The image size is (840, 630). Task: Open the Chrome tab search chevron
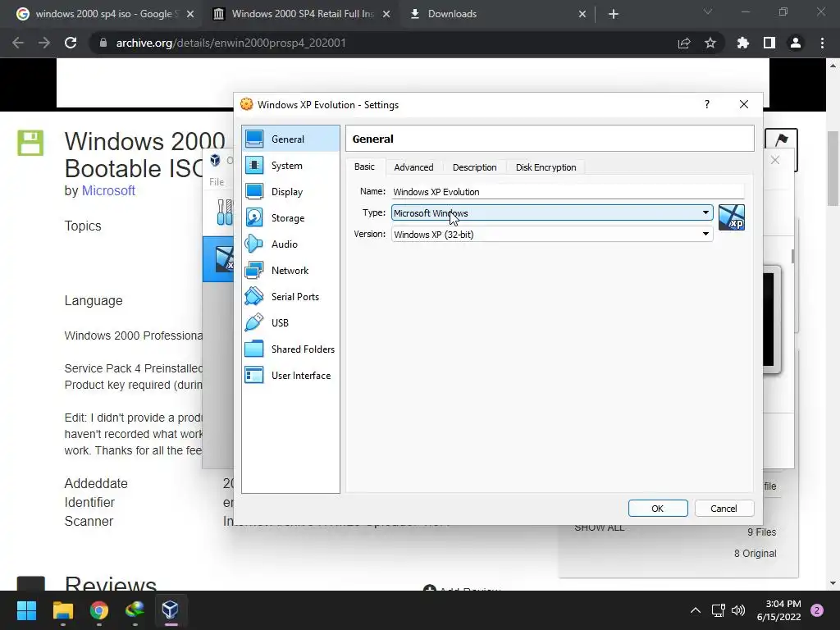(708, 11)
